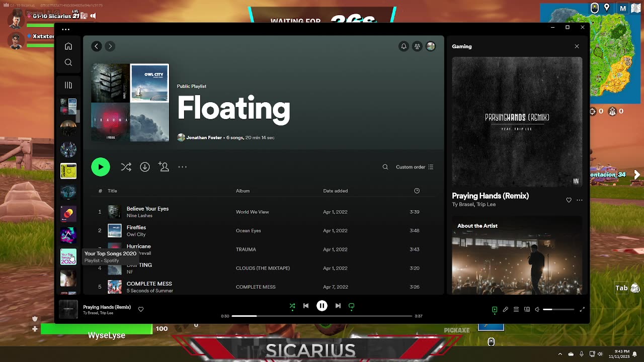Click the Praying Hands album art in the panel
644x362 pixels.
click(x=517, y=122)
